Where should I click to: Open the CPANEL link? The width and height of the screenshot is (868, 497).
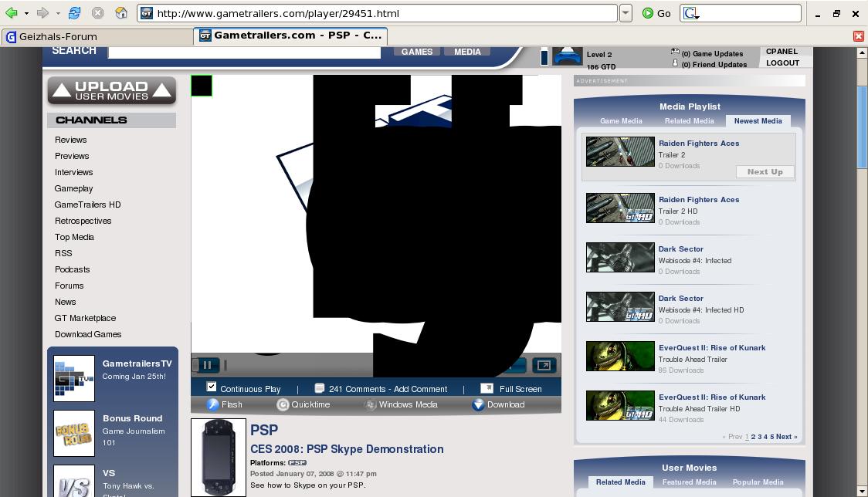(x=782, y=52)
